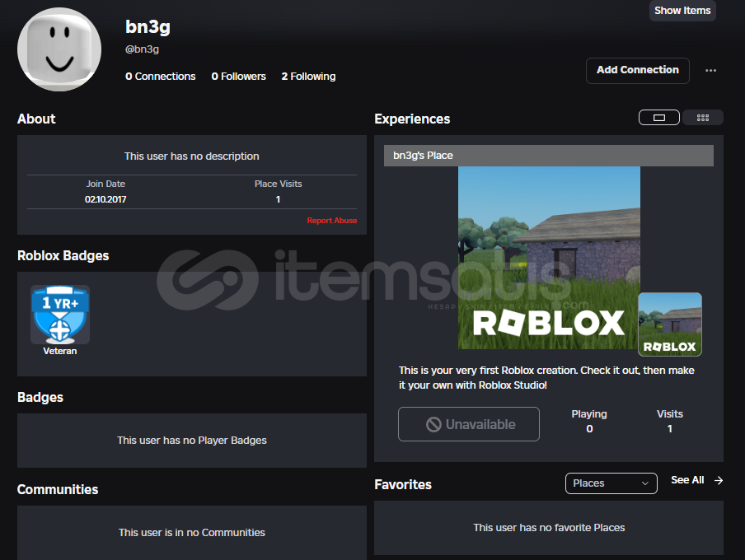Click the Place Visits label
Image resolution: width=745 pixels, height=560 pixels.
[278, 184]
